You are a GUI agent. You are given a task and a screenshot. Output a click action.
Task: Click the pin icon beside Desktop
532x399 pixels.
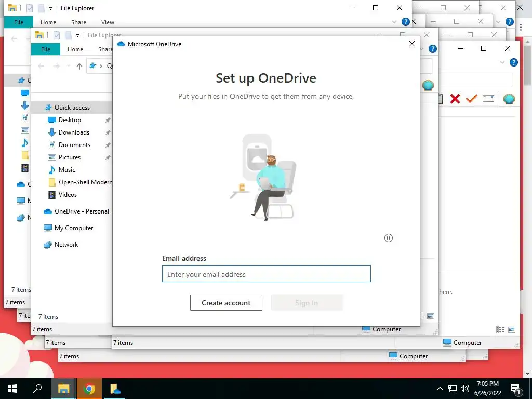(108, 120)
